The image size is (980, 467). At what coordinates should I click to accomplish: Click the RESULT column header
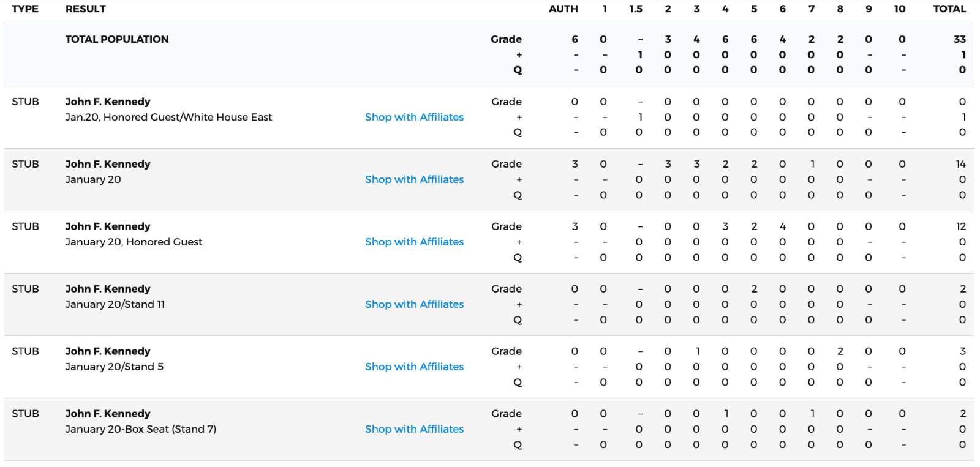click(x=86, y=9)
